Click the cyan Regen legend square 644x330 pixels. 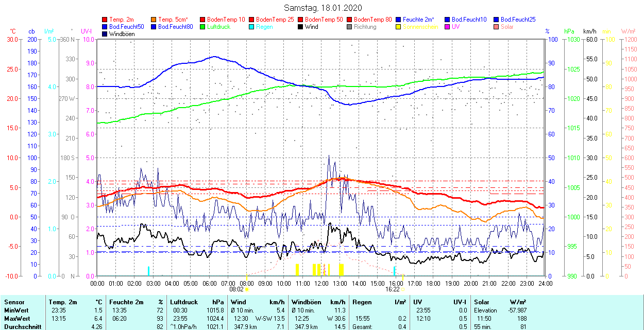point(252,27)
